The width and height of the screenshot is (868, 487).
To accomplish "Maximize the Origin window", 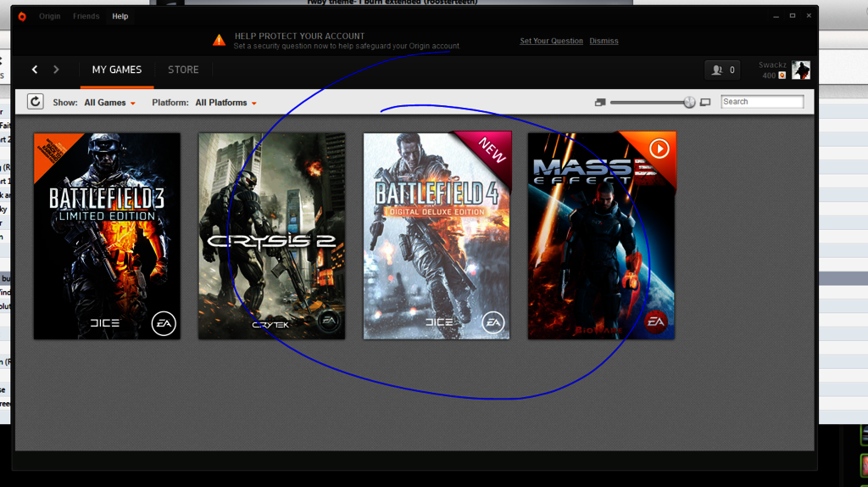I will [x=793, y=16].
